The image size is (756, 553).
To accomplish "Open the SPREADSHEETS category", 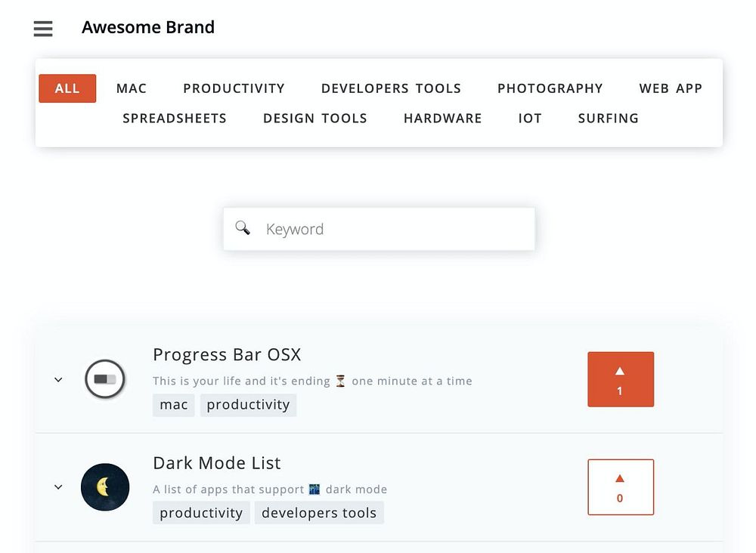I will tap(175, 118).
